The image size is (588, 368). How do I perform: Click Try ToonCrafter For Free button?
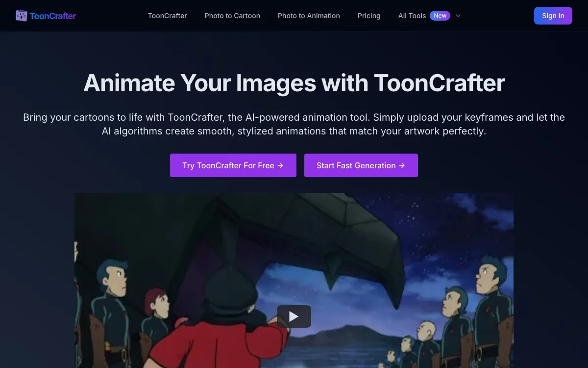[233, 165]
